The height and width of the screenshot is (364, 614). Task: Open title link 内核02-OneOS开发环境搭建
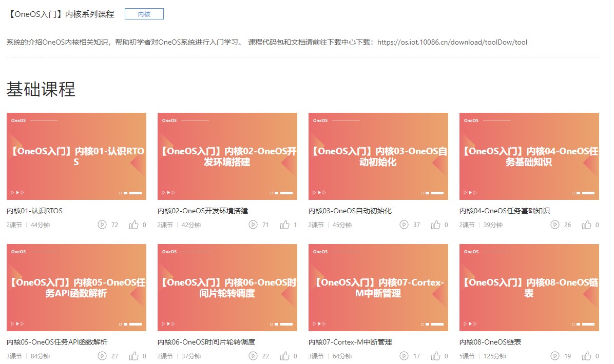(x=203, y=211)
